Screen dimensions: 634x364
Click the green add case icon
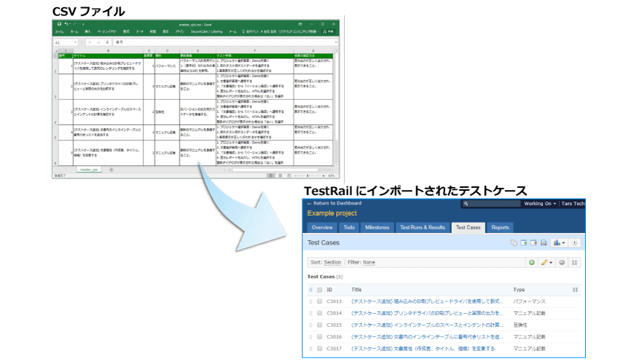pos(532,263)
